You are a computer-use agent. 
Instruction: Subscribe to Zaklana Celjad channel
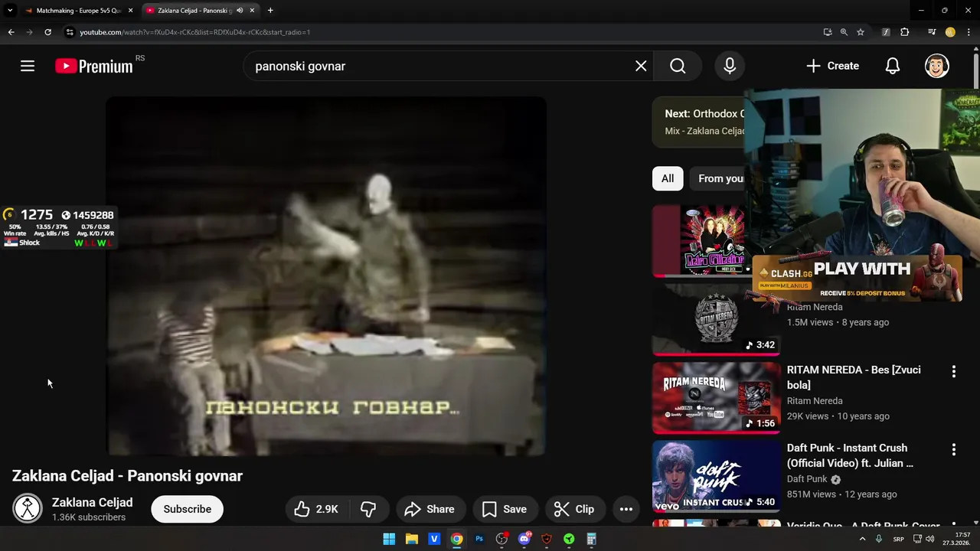point(187,509)
